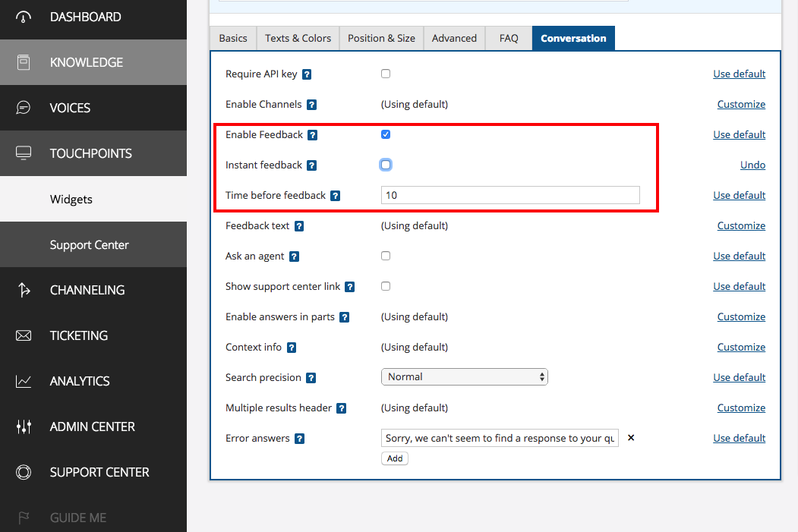Image resolution: width=798 pixels, height=532 pixels.
Task: Open help for Time before feedback
Action: click(336, 196)
